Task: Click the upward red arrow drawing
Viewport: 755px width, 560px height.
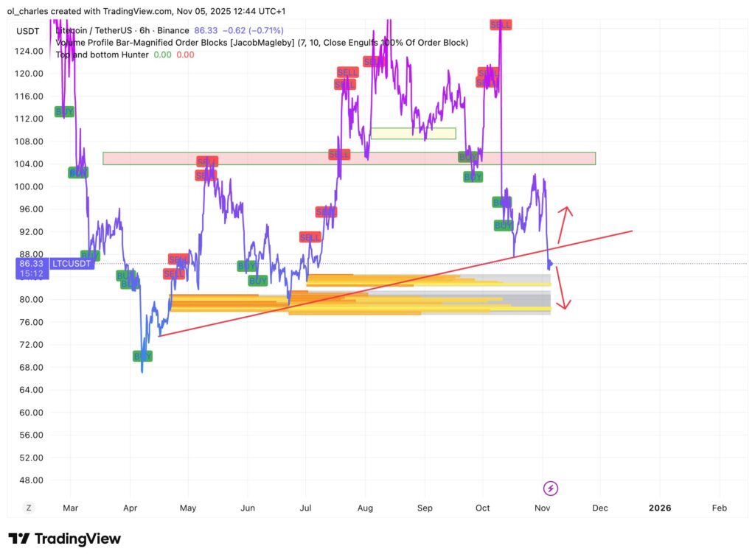Action: [564, 223]
